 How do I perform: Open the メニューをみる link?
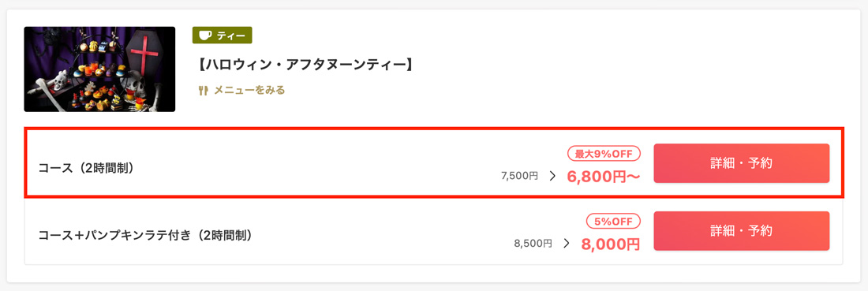[249, 90]
